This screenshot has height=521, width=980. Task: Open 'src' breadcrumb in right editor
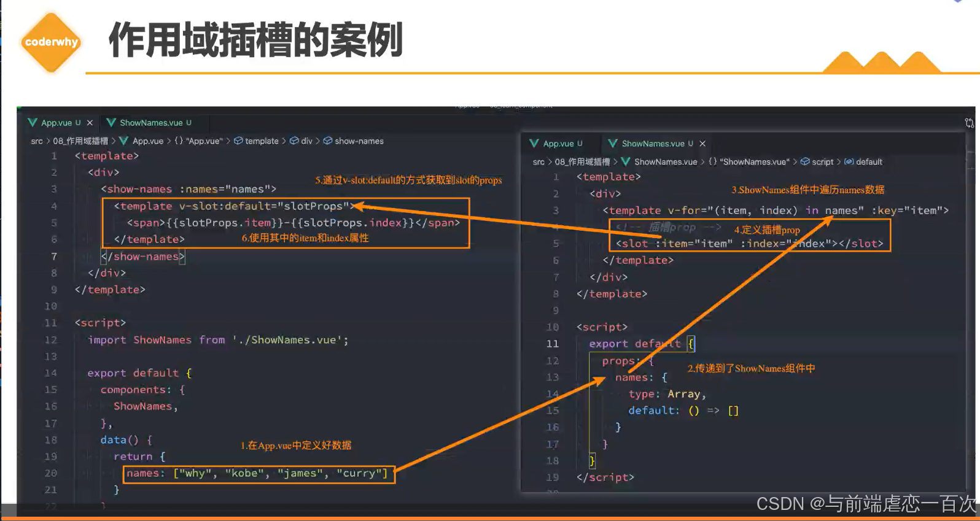pos(539,162)
